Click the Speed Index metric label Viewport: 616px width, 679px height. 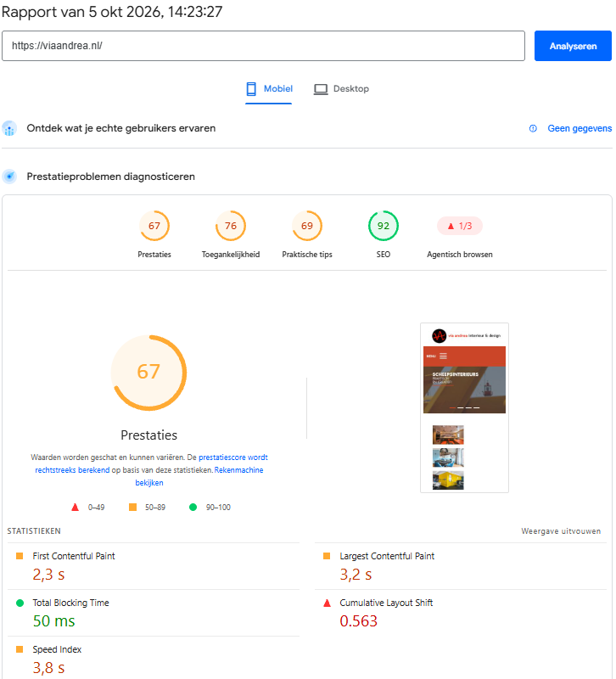tap(57, 649)
